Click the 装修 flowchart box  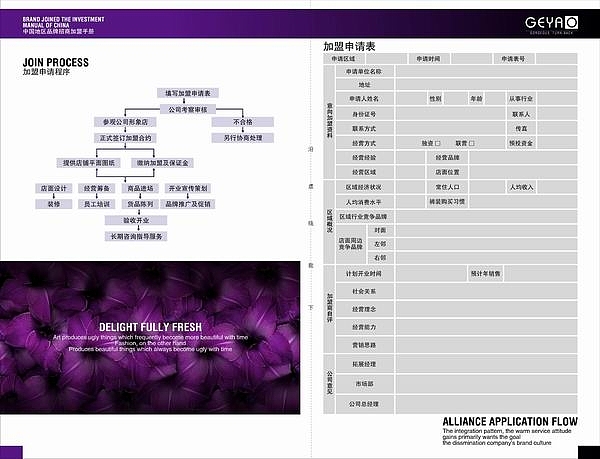coord(54,204)
